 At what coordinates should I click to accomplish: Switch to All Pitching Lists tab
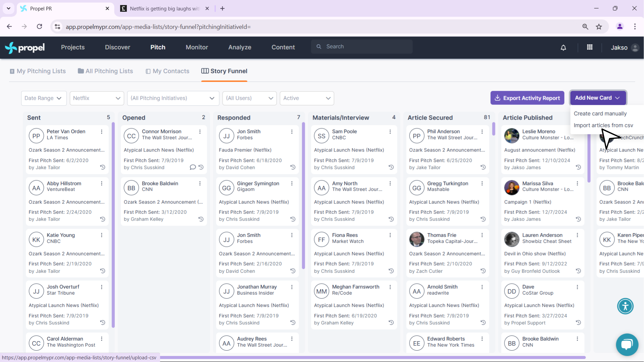(105, 71)
